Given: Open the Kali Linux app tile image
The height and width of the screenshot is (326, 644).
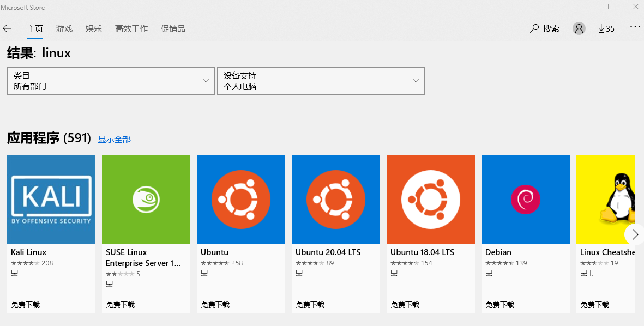Looking at the screenshot, I should click(x=51, y=199).
